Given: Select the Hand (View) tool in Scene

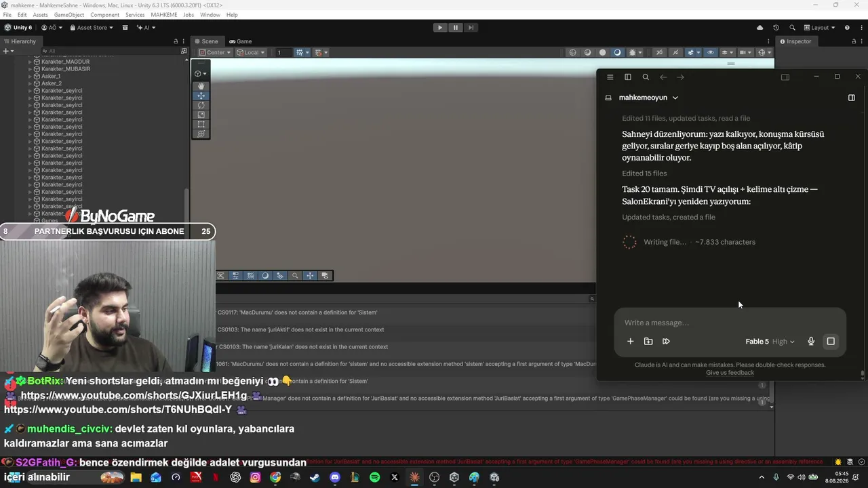Looking at the screenshot, I should coord(201,86).
